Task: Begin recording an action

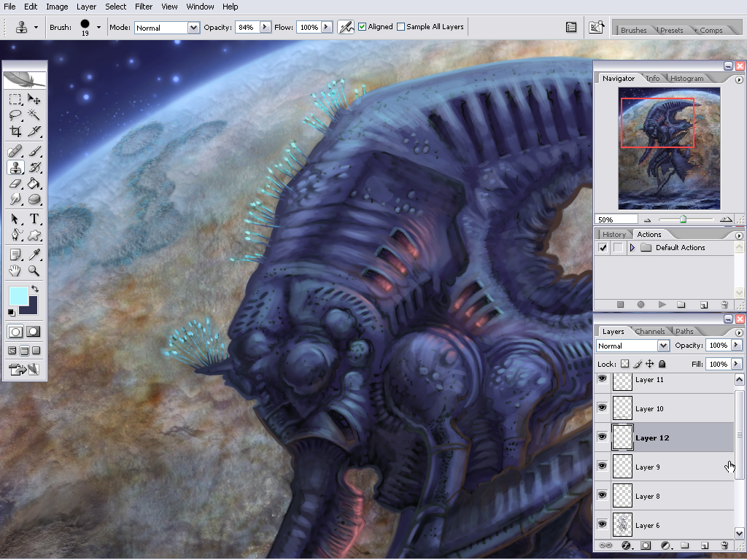Action: click(x=640, y=305)
